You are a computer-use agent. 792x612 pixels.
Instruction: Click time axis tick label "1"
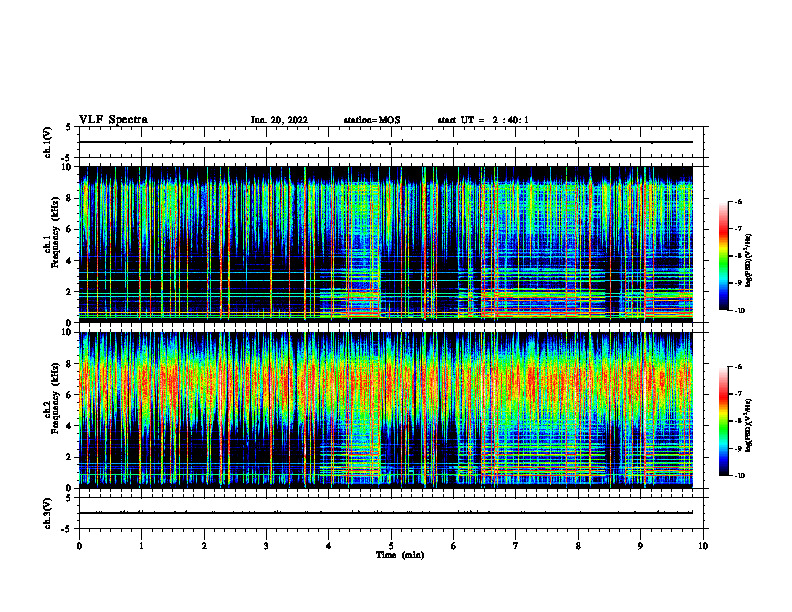(x=141, y=546)
